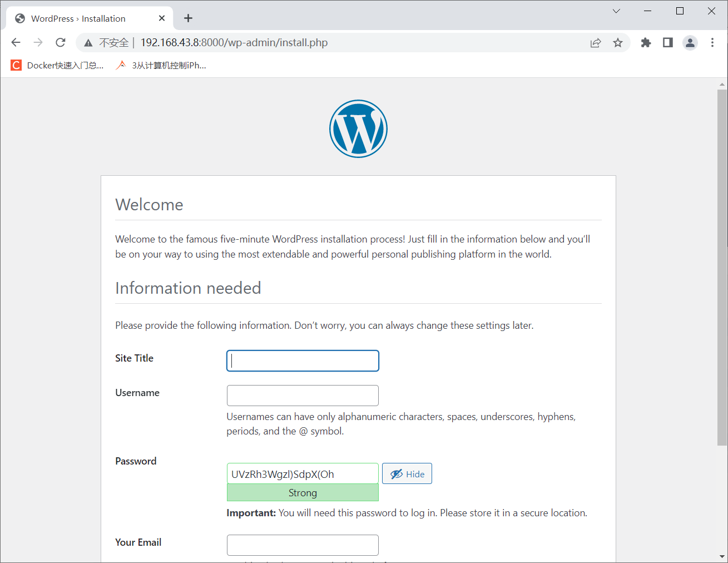Open the tab search dropdown chevron
The image size is (728, 563).
[x=616, y=11]
